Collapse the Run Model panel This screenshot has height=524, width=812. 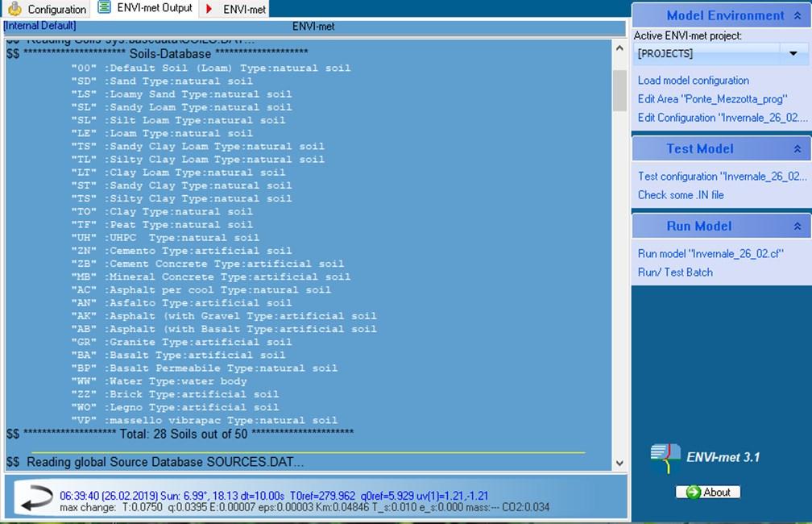(x=797, y=227)
